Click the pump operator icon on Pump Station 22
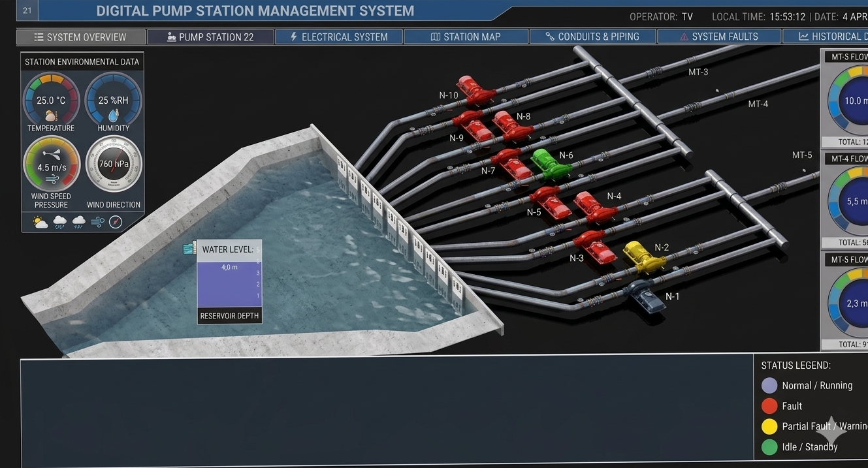The width and height of the screenshot is (868, 468). (172, 37)
